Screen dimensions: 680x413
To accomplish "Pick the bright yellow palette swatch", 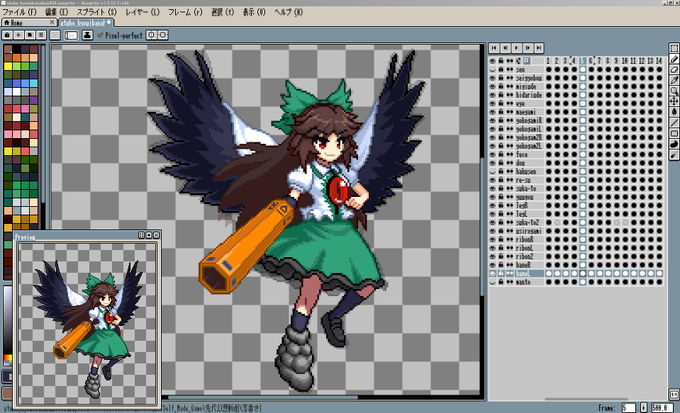I will tap(8, 66).
